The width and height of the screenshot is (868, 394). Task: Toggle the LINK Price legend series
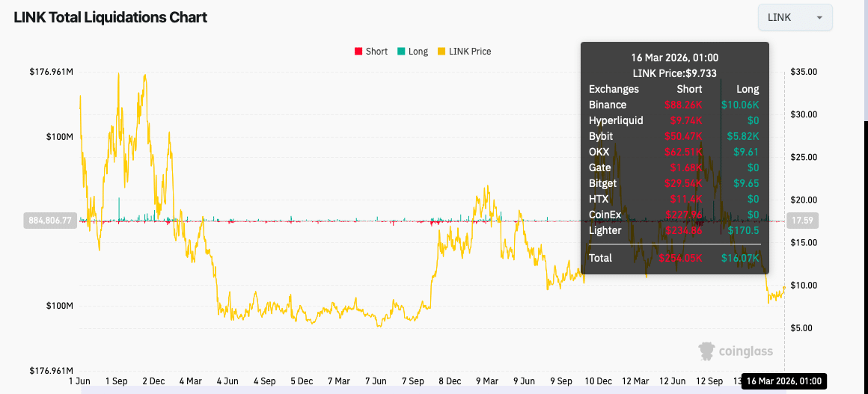pos(464,52)
